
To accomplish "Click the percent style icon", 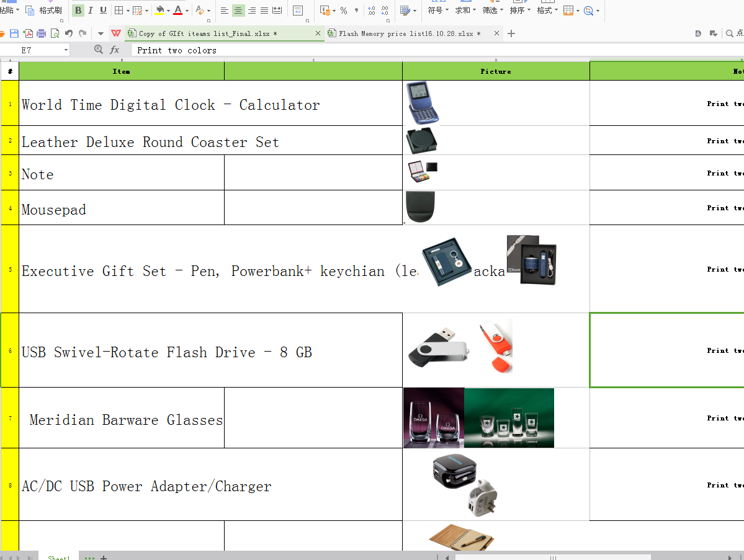I will (x=343, y=11).
